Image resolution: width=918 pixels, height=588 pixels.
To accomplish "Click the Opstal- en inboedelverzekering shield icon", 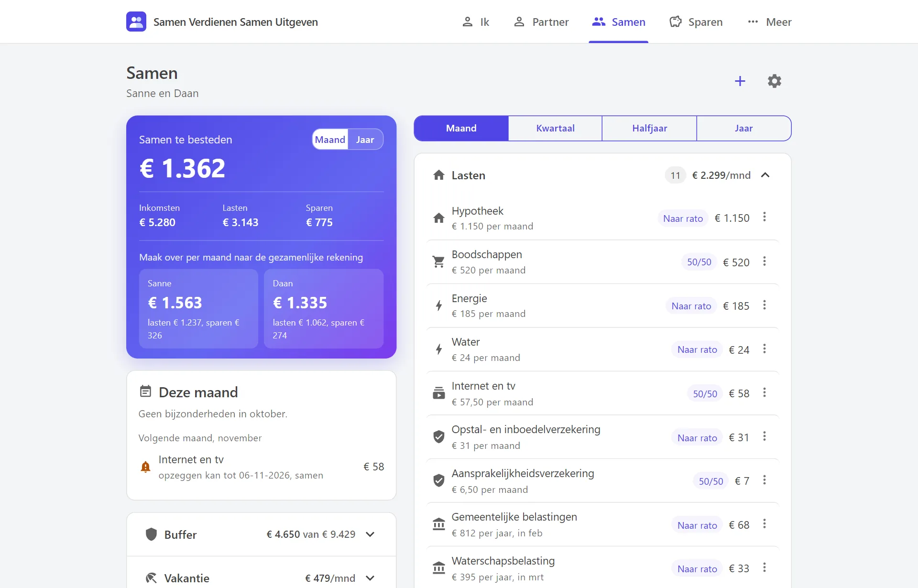I will click(439, 437).
